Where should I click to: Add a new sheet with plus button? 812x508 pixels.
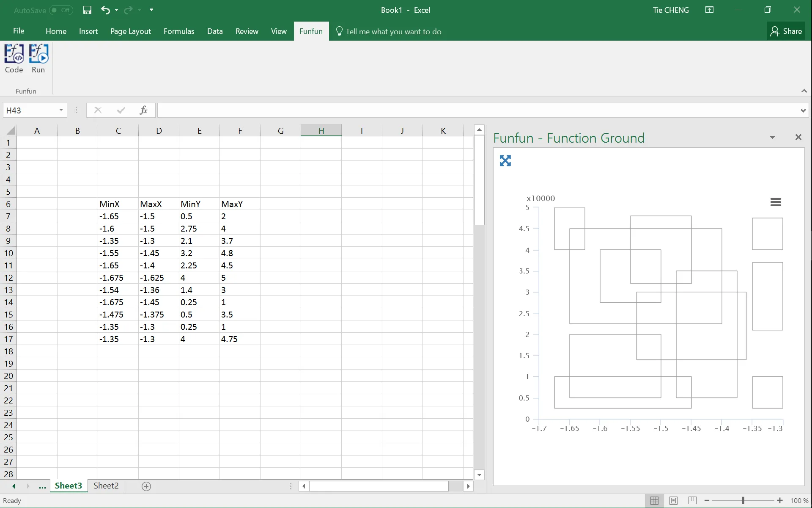point(146,486)
